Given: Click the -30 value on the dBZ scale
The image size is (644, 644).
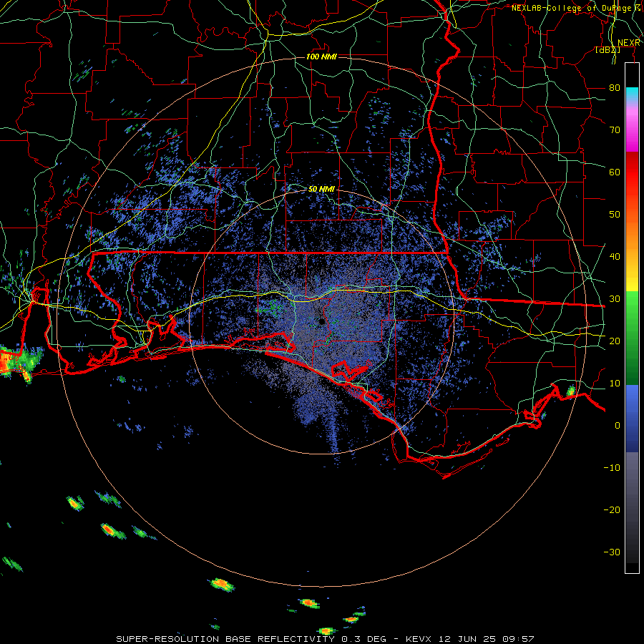Looking at the screenshot, I should point(612,552).
